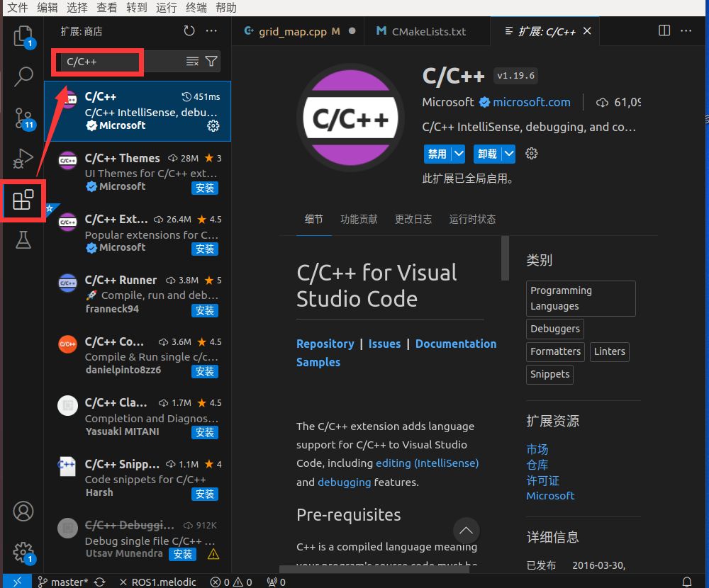Open the remote window indicator
709x588 pixels.
click(17, 582)
